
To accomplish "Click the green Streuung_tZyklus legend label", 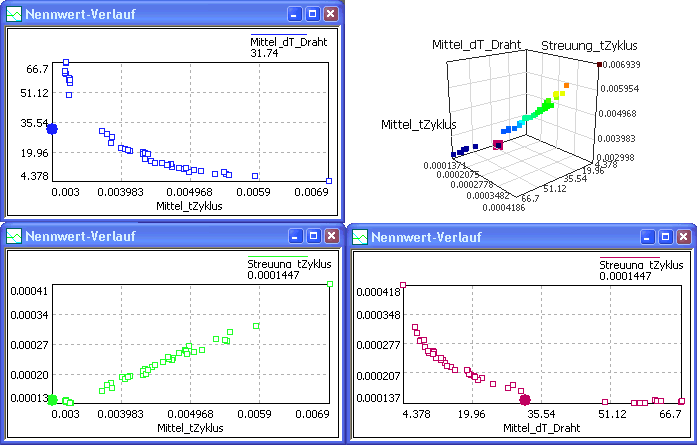I will 289,264.
